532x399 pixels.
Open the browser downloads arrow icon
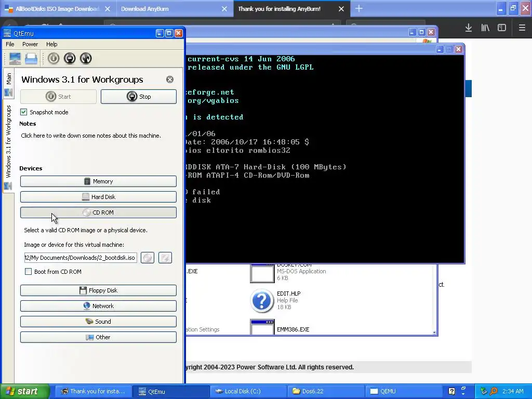(x=469, y=28)
